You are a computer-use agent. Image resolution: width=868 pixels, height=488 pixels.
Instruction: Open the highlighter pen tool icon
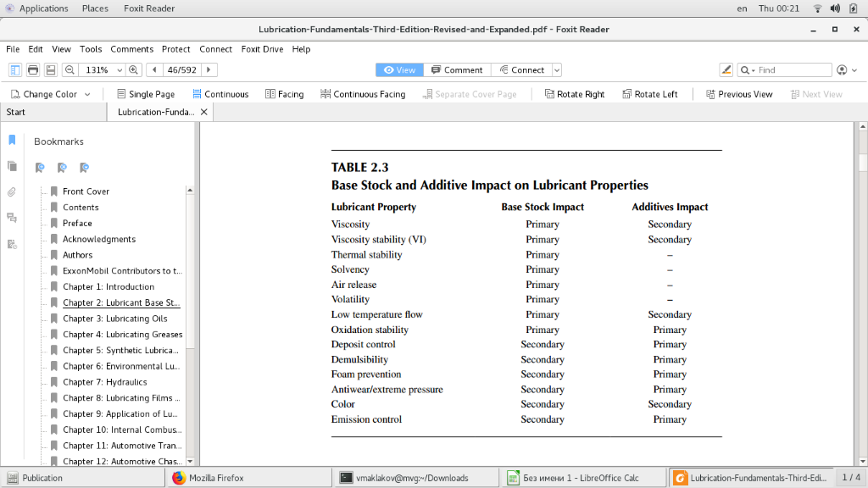pos(726,69)
